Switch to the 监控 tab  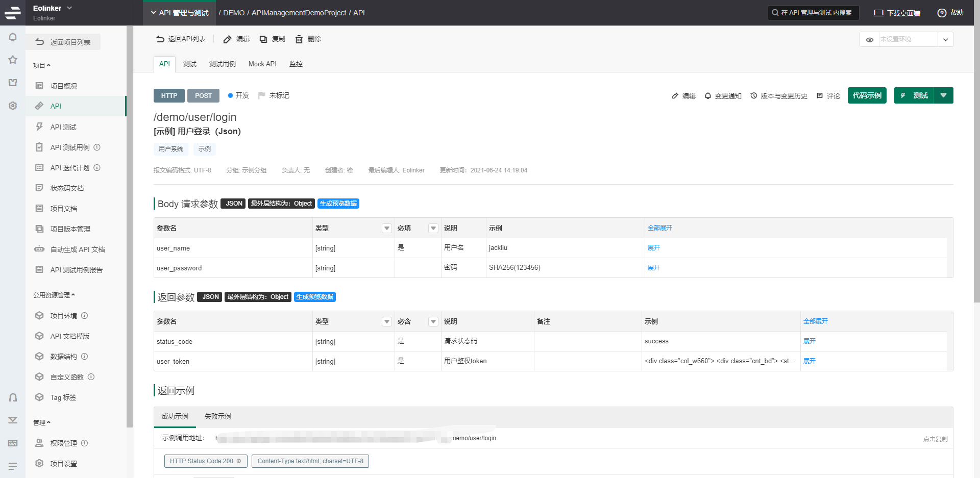pyautogui.click(x=296, y=64)
